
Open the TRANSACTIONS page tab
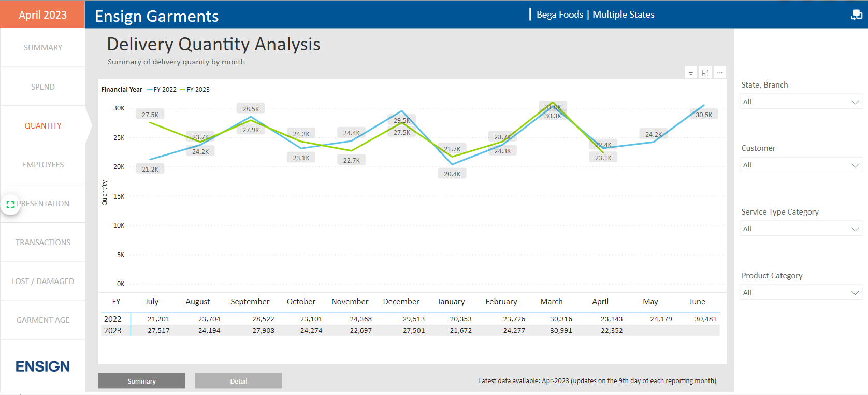point(43,242)
